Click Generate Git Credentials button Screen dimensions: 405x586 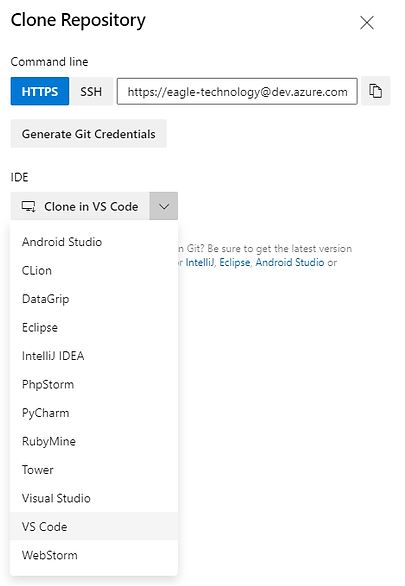89,134
